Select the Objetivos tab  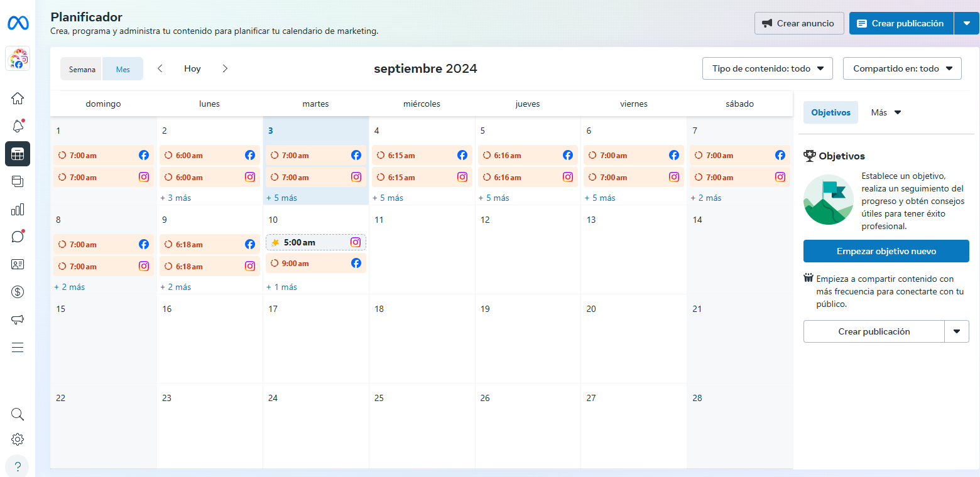coord(830,112)
